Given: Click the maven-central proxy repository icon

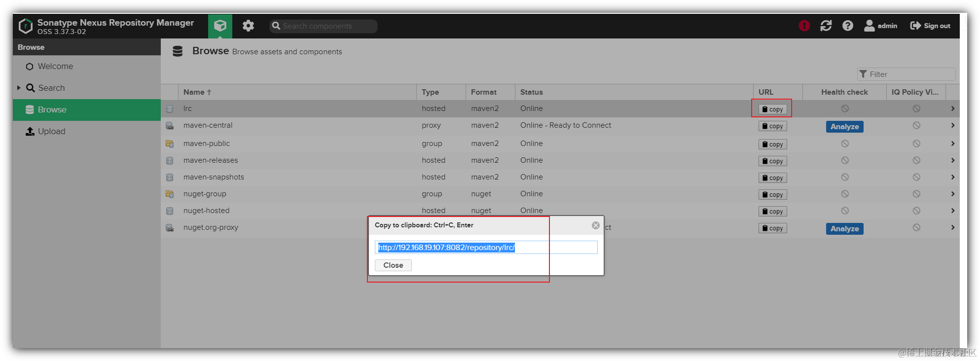Looking at the screenshot, I should [x=170, y=126].
